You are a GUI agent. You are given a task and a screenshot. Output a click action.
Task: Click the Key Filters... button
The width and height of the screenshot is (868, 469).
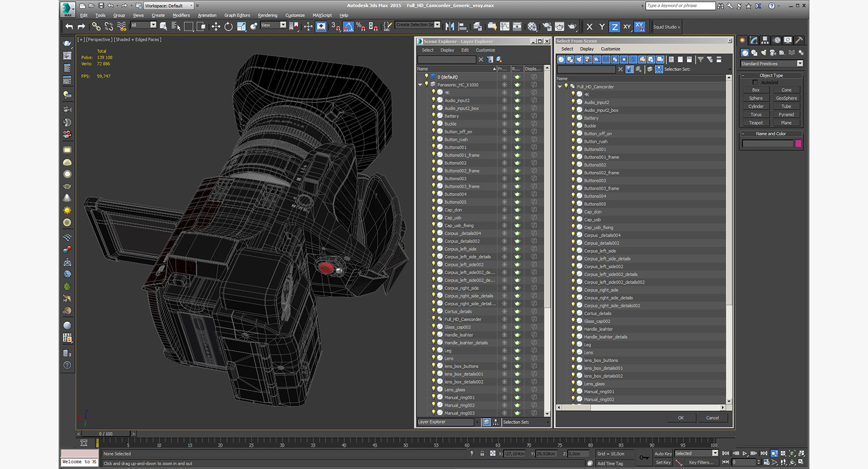(x=701, y=463)
